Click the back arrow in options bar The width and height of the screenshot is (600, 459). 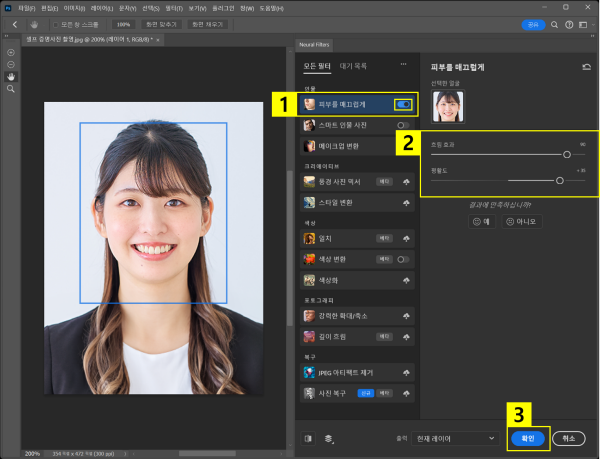pyautogui.click(x=14, y=24)
